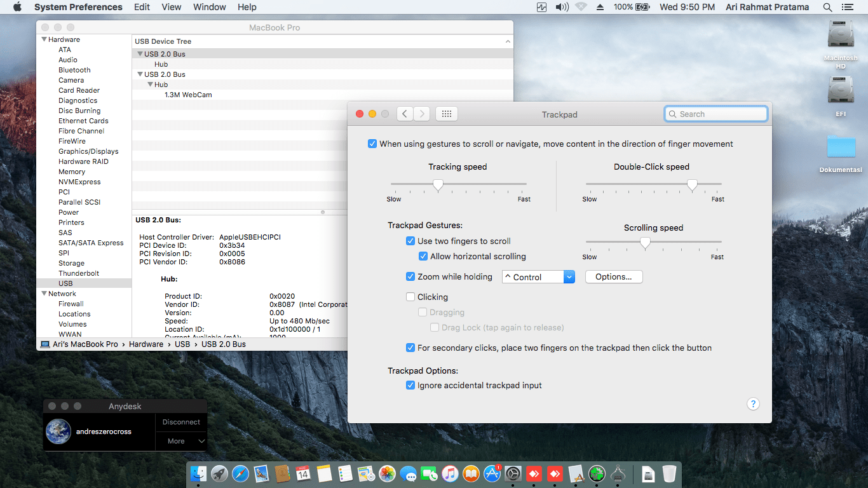This screenshot has width=868, height=488.
Task: Open Reminders in the Dock
Action: pyautogui.click(x=345, y=473)
